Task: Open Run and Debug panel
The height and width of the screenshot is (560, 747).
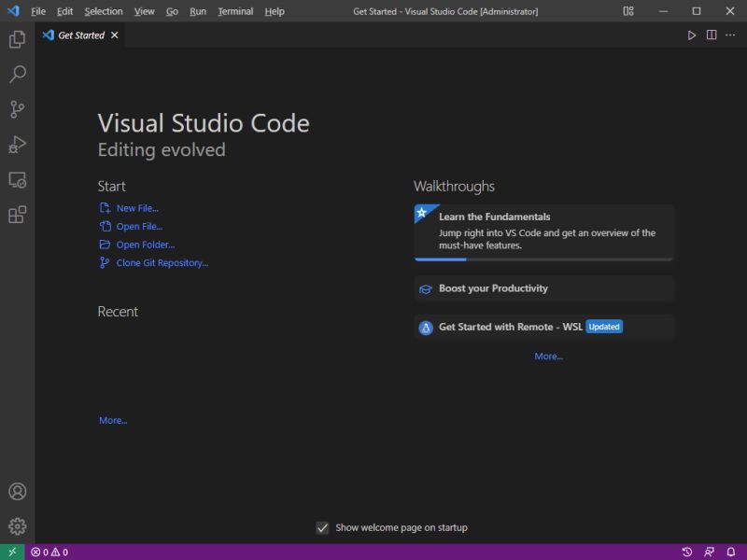Action: click(x=17, y=145)
